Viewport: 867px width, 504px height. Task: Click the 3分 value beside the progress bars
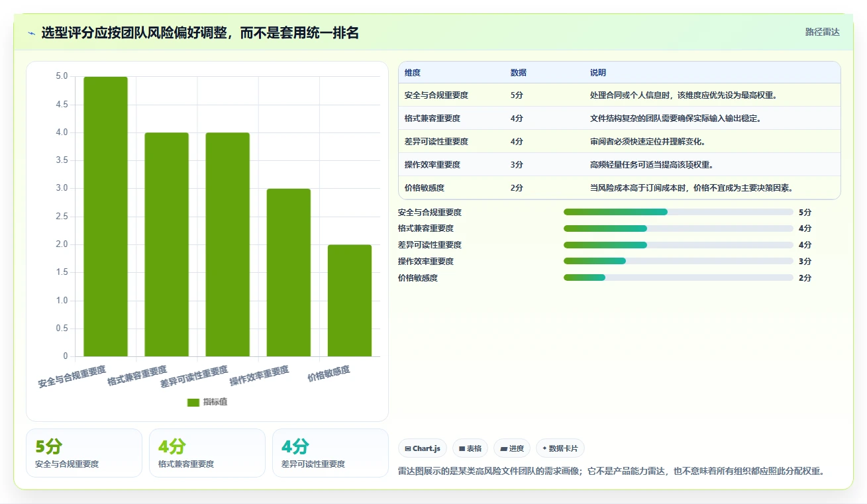[805, 262]
